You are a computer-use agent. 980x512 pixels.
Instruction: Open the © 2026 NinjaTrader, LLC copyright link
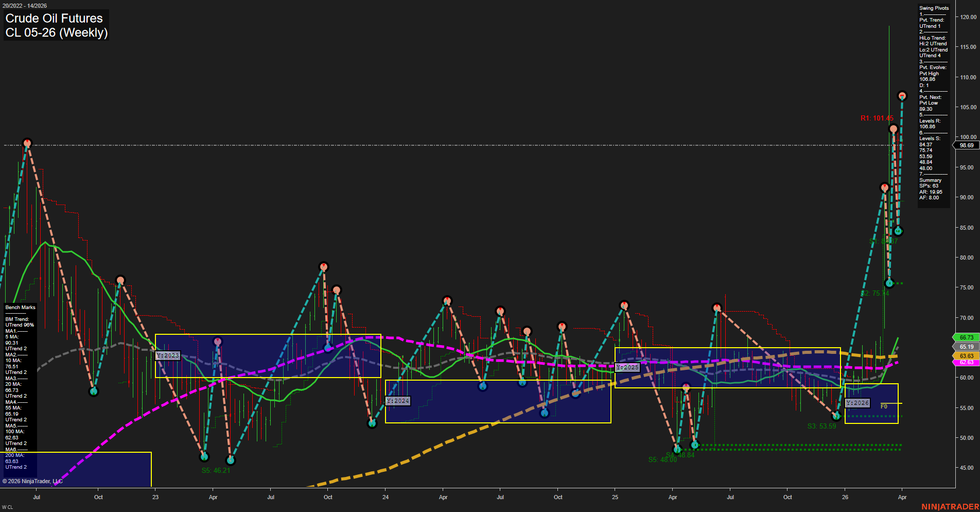(x=33, y=481)
